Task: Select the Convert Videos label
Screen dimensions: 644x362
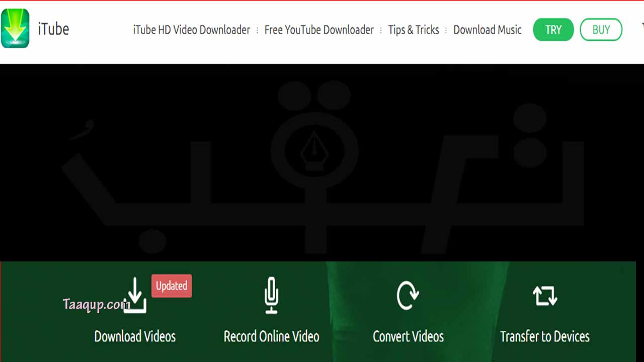Action: coord(408,336)
